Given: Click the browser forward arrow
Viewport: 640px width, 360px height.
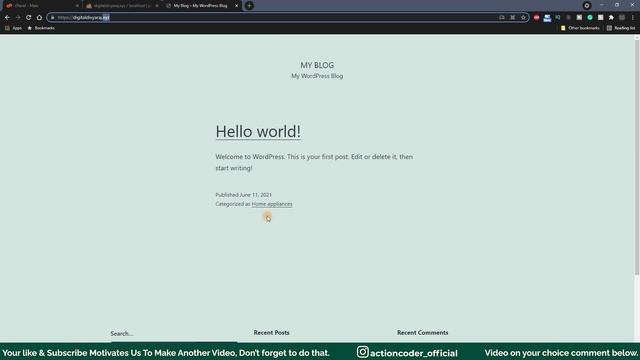Looking at the screenshot, I should coord(18,18).
